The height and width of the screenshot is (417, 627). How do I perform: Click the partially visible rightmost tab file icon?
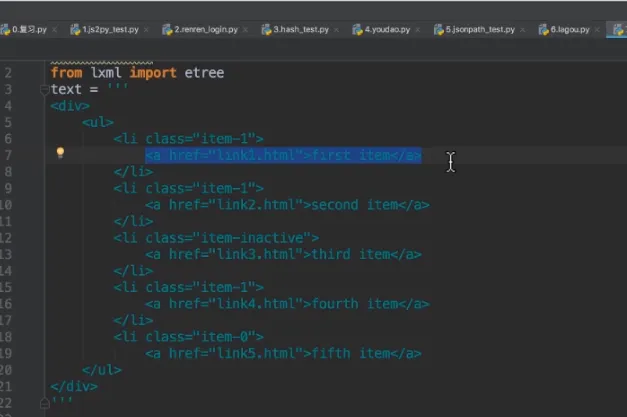(615, 30)
